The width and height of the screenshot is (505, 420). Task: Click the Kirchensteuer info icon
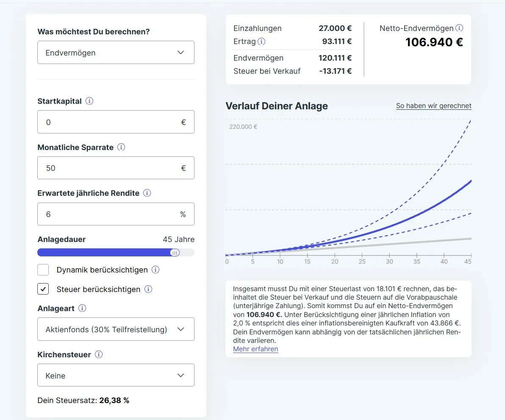click(x=99, y=355)
